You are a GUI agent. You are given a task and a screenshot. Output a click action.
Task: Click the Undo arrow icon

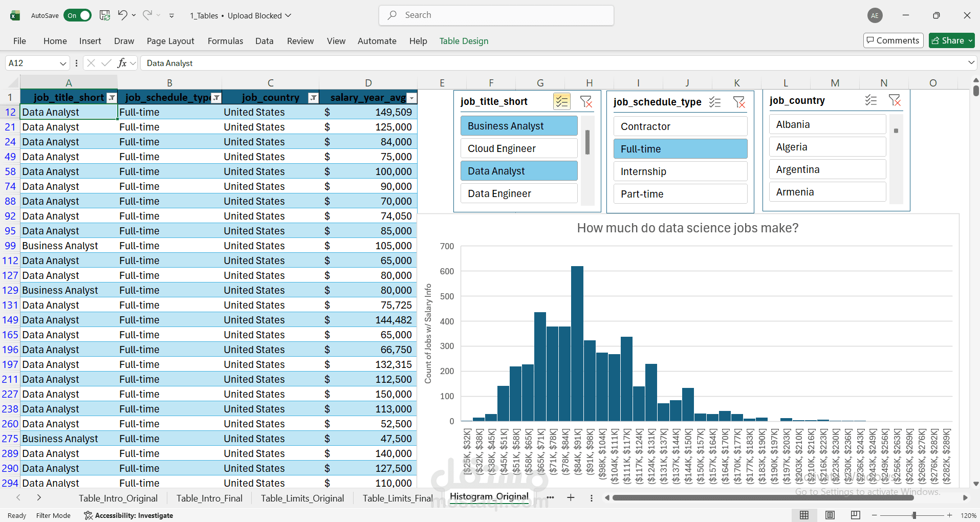pyautogui.click(x=122, y=15)
